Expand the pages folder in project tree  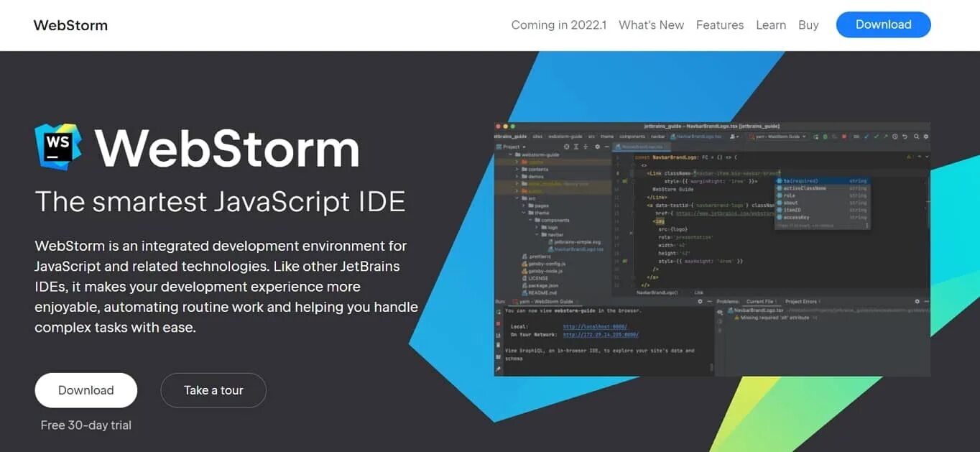click(523, 206)
